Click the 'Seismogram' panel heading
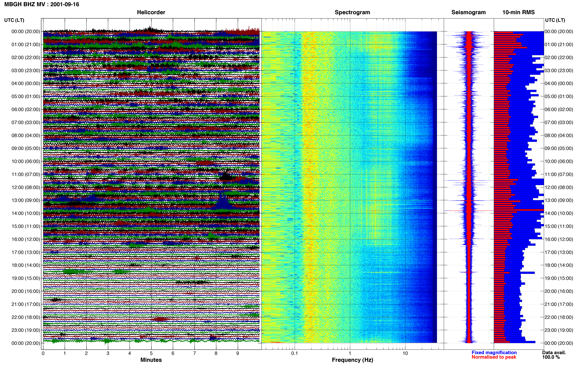Screen dimensions: 588x368 pos(468,12)
